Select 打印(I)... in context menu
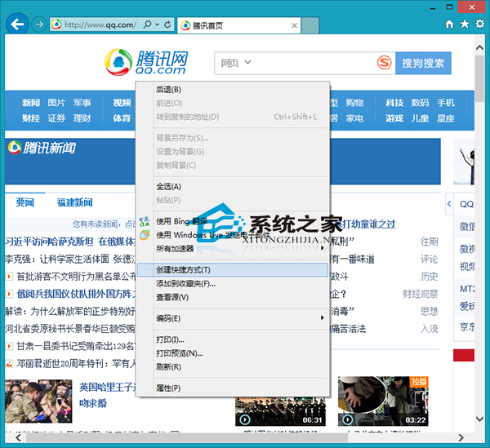Image resolution: width=490 pixels, height=448 pixels. [x=233, y=339]
